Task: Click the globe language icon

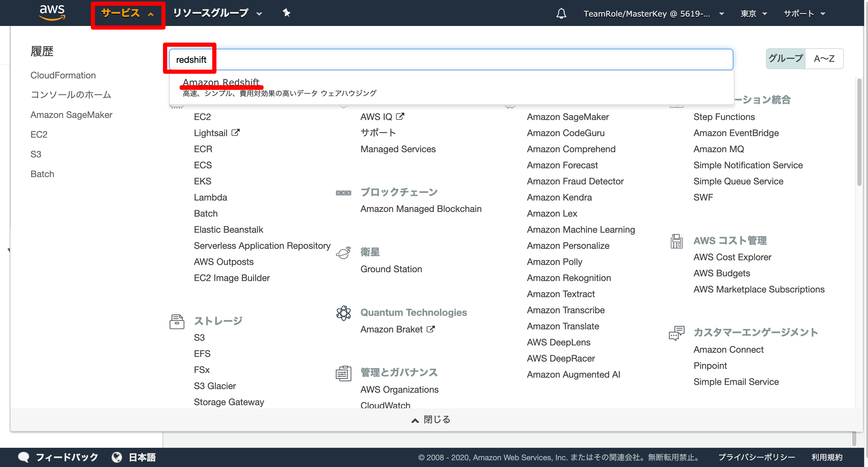Action: pyautogui.click(x=117, y=457)
